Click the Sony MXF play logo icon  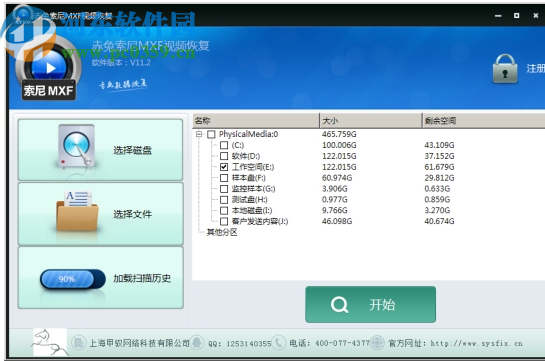click(x=49, y=69)
